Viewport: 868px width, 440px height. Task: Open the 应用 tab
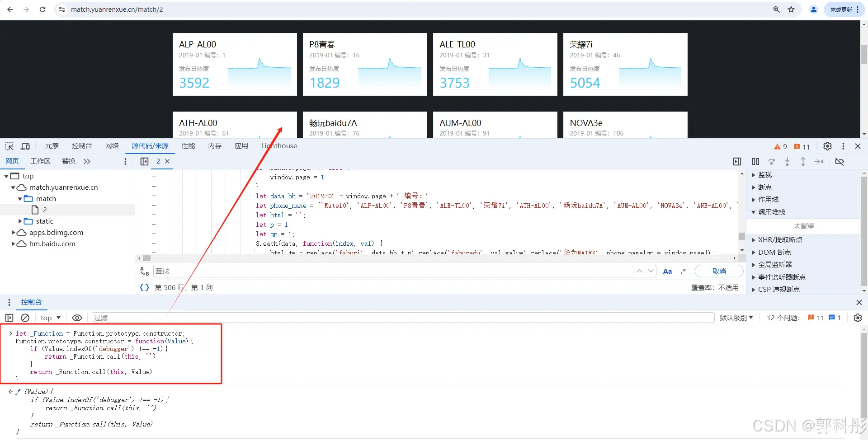(241, 145)
